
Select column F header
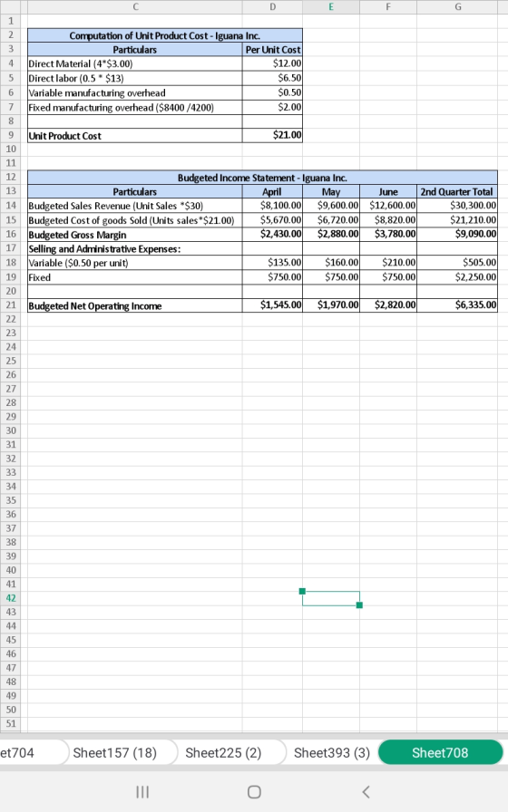coord(388,6)
